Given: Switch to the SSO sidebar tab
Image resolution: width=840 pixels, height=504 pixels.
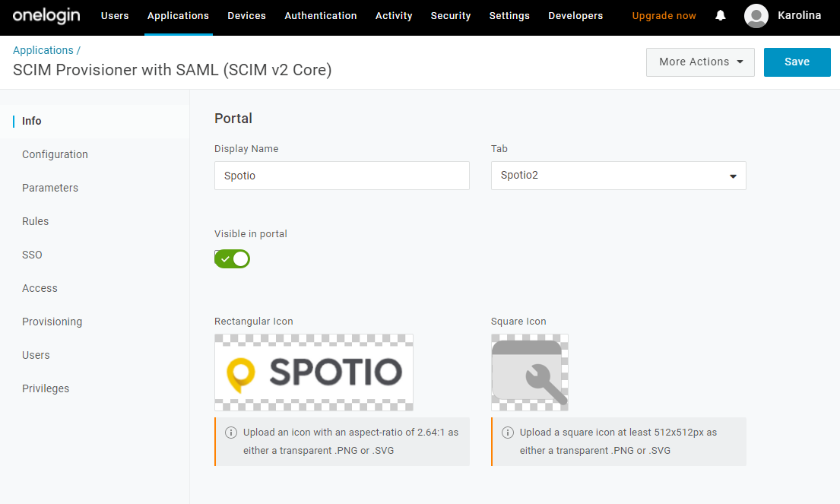Looking at the screenshot, I should (x=32, y=255).
